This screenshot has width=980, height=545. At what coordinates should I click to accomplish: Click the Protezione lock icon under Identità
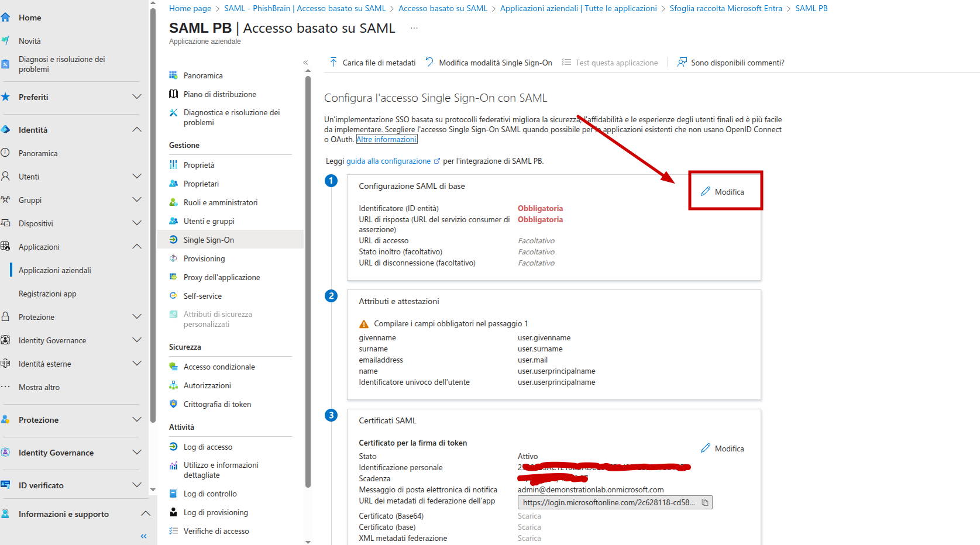coord(5,316)
